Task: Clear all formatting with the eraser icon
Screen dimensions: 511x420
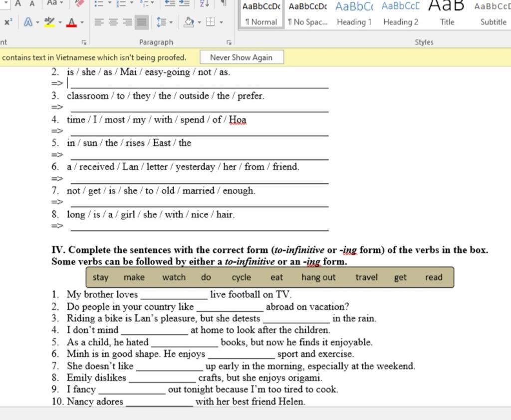Action: 79,3
